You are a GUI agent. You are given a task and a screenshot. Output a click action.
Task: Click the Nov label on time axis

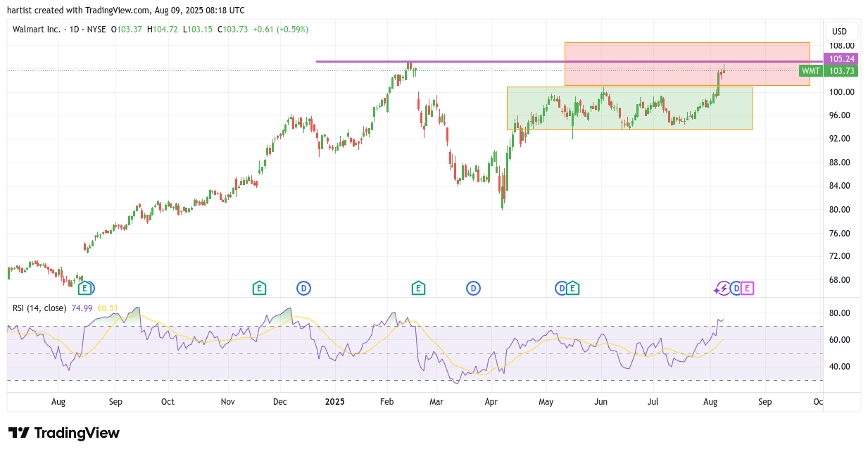(227, 402)
